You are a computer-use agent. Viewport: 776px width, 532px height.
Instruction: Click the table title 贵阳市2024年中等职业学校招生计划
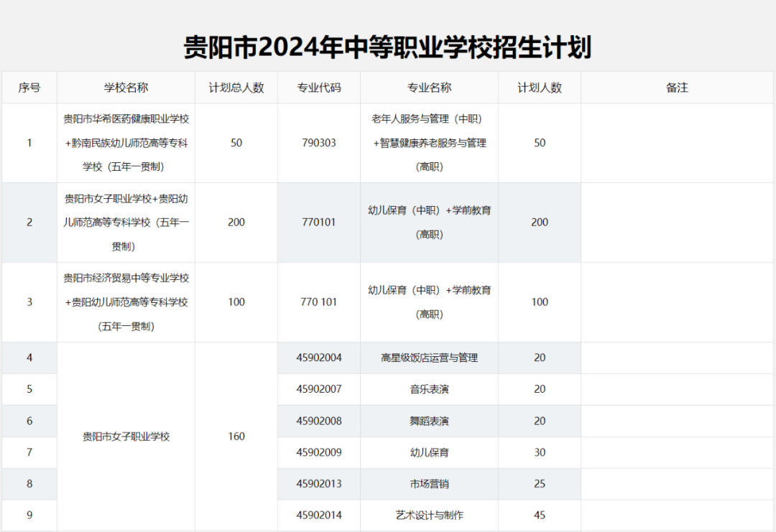point(388,45)
